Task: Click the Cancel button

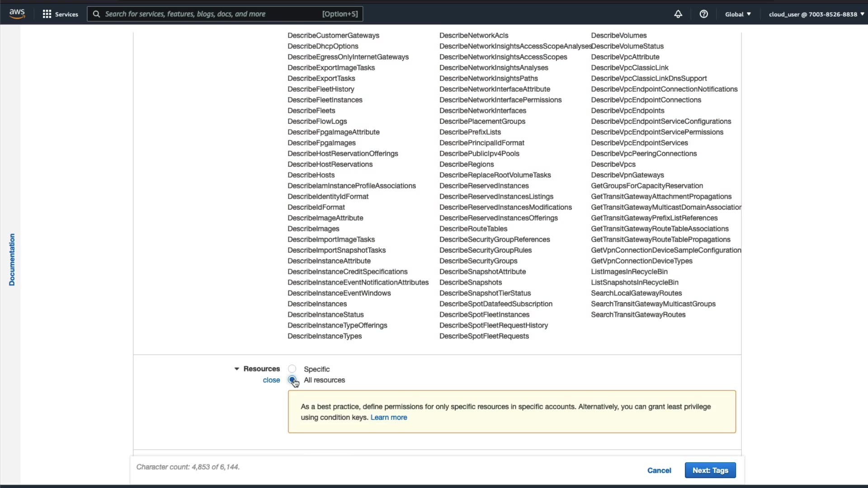Action: (x=659, y=470)
